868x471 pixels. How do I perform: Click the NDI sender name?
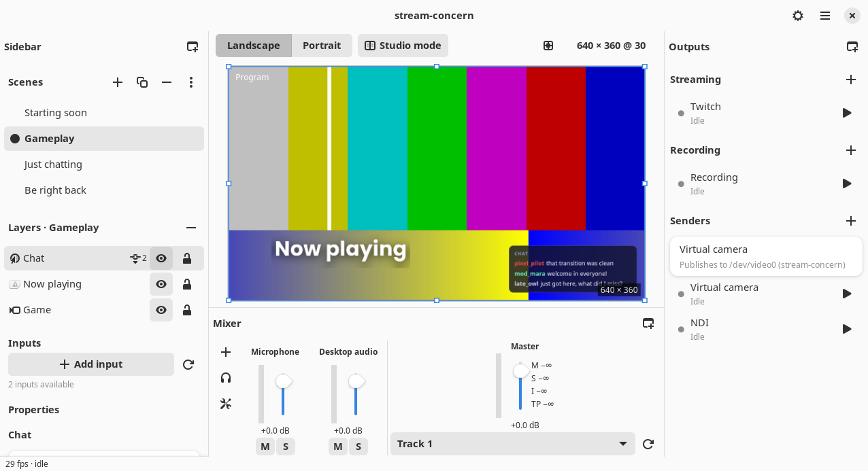click(699, 323)
